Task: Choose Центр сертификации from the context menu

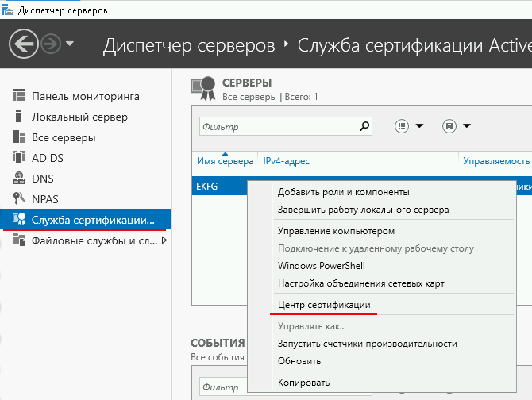Action: pyautogui.click(x=324, y=304)
